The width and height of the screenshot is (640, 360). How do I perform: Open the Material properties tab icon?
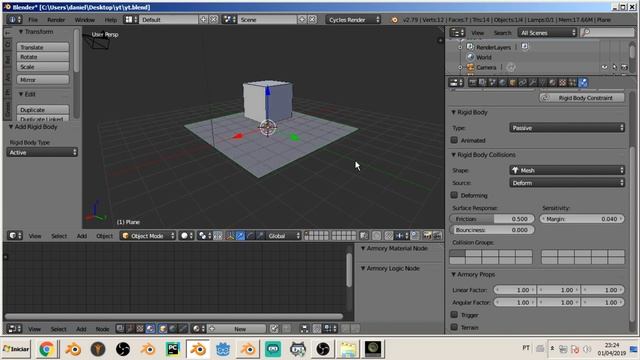[552, 82]
